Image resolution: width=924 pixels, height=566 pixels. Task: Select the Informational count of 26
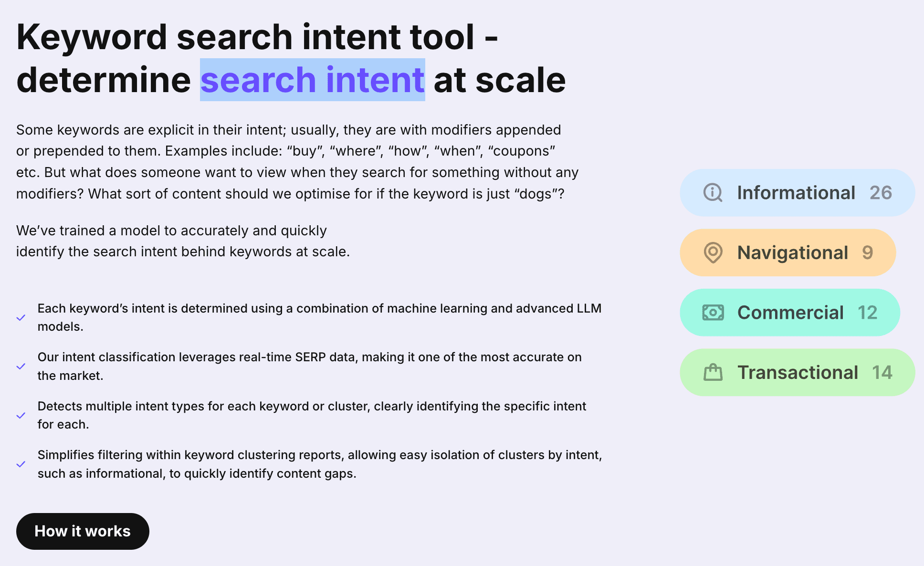(x=881, y=193)
